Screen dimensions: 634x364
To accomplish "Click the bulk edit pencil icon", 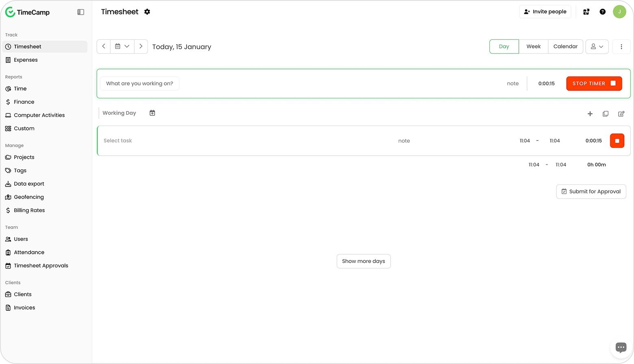I will pyautogui.click(x=621, y=114).
